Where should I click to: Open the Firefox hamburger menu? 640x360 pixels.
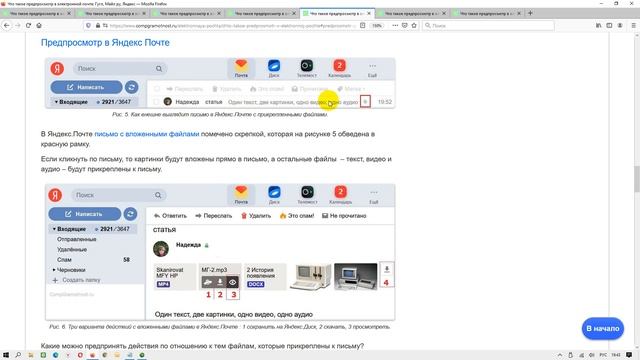click(x=633, y=25)
